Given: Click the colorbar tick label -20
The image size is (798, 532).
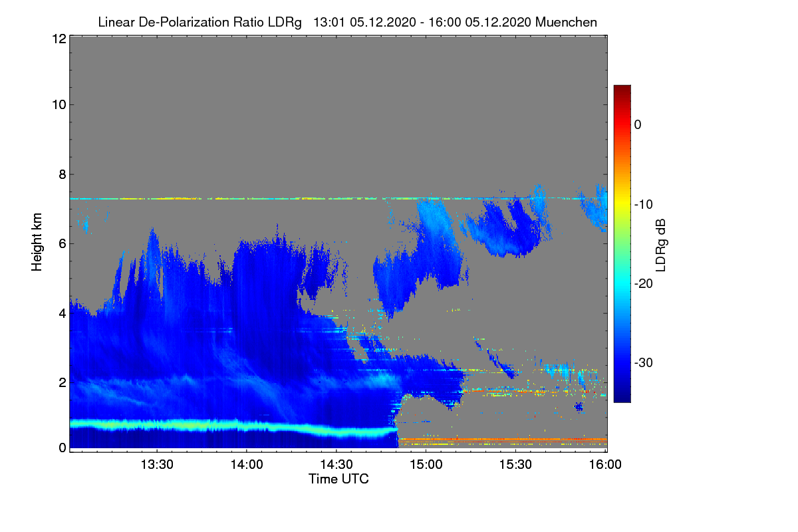Looking at the screenshot, I should [642, 283].
